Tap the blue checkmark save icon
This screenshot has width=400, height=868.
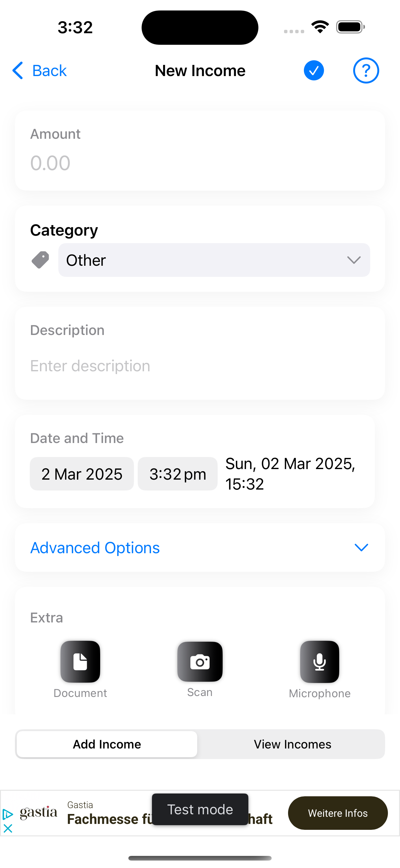[313, 70]
